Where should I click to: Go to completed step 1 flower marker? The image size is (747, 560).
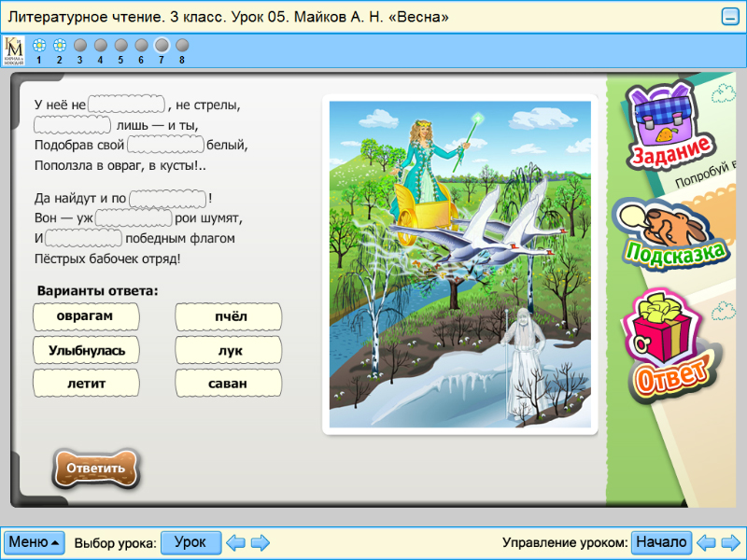tap(39, 46)
